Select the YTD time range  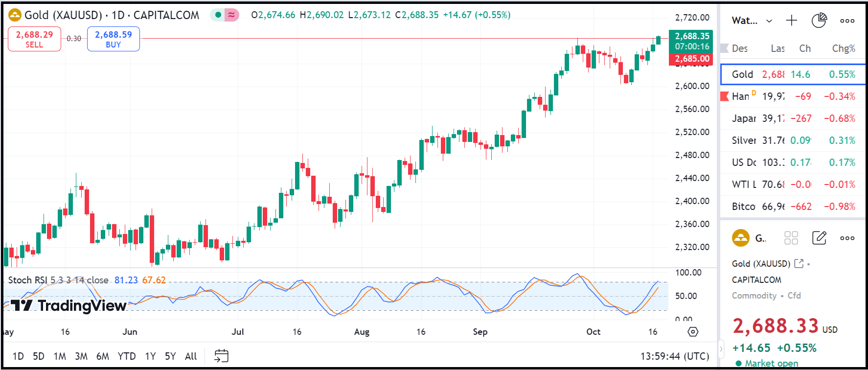(x=126, y=356)
